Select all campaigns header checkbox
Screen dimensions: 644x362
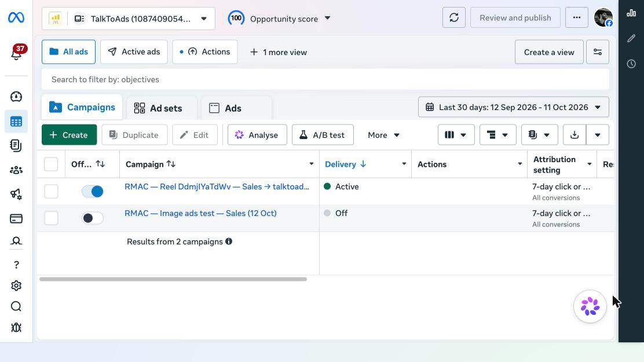click(x=51, y=164)
